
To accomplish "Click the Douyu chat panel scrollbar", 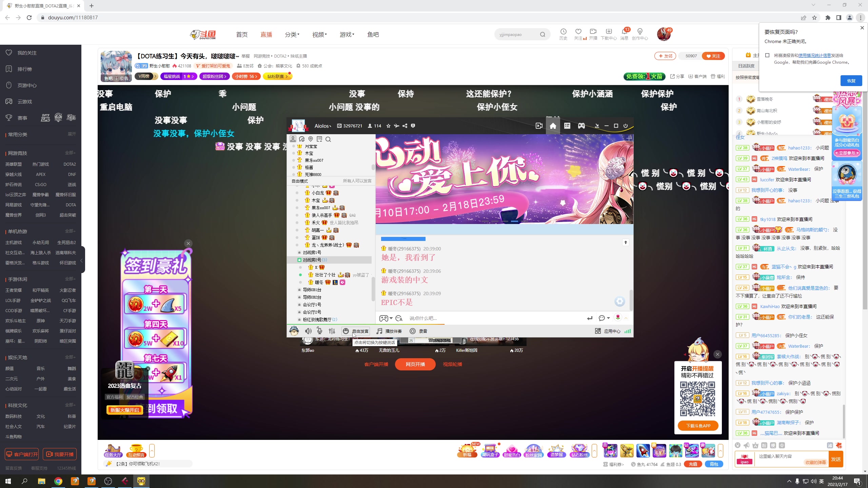I will pos(844,422).
